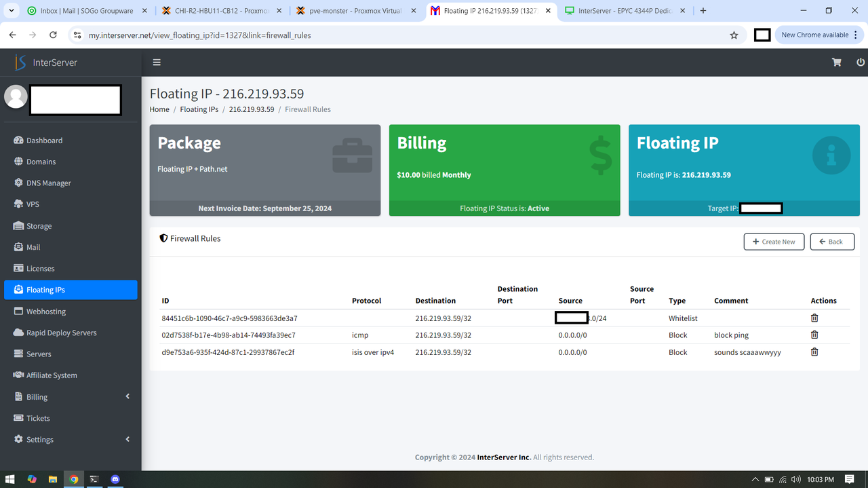The image size is (868, 488).
Task: Click the Back button
Action: click(832, 242)
